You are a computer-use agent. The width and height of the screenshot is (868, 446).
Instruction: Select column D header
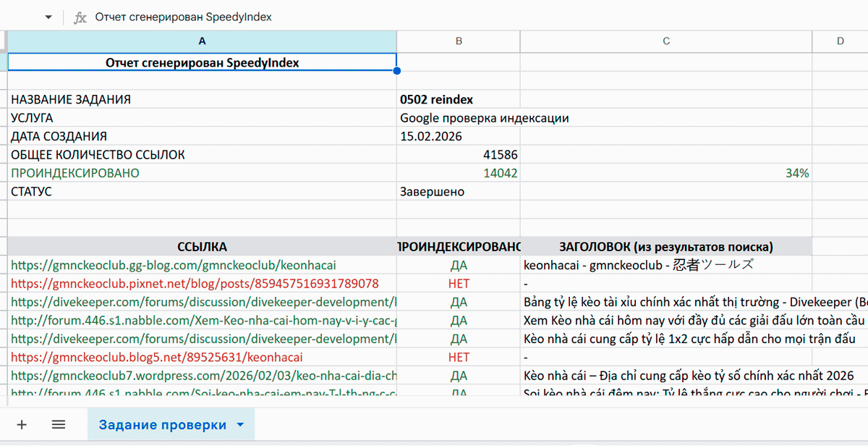[x=840, y=41]
